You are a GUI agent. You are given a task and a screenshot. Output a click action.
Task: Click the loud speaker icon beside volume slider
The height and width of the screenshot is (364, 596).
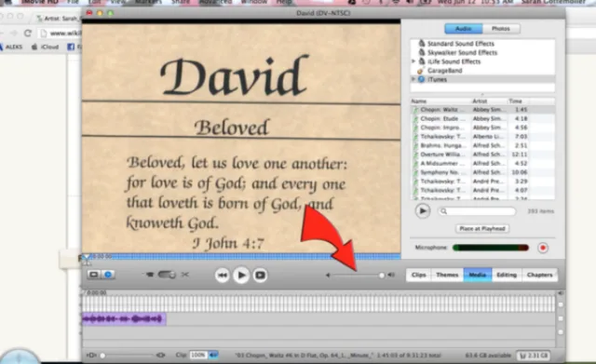391,275
